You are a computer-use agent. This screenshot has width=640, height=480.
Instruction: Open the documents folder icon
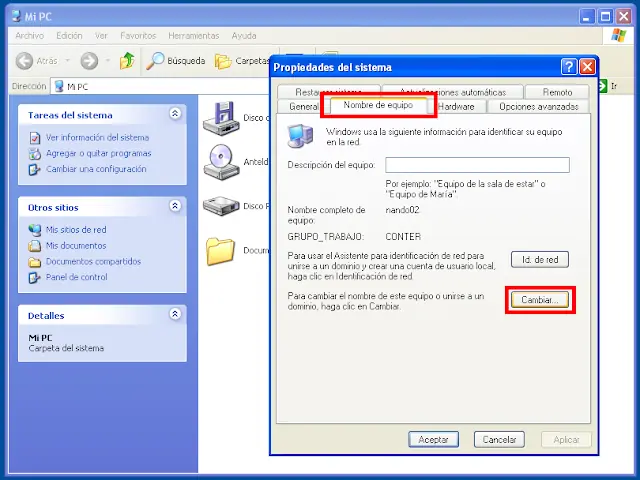(x=220, y=251)
